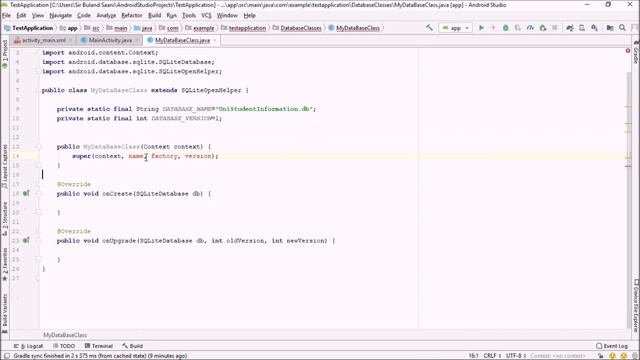The height and width of the screenshot is (360, 640).
Task: Open the Logcat tool window
Action: click(28, 346)
